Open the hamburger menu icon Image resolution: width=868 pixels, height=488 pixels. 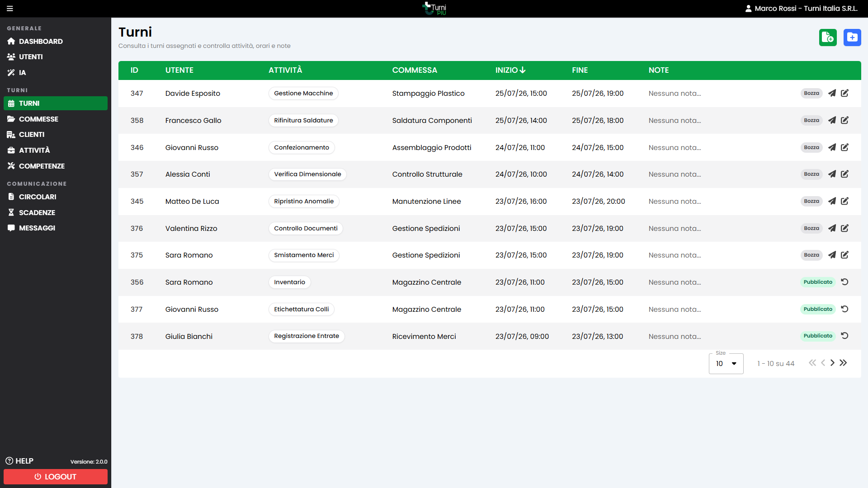10,9
